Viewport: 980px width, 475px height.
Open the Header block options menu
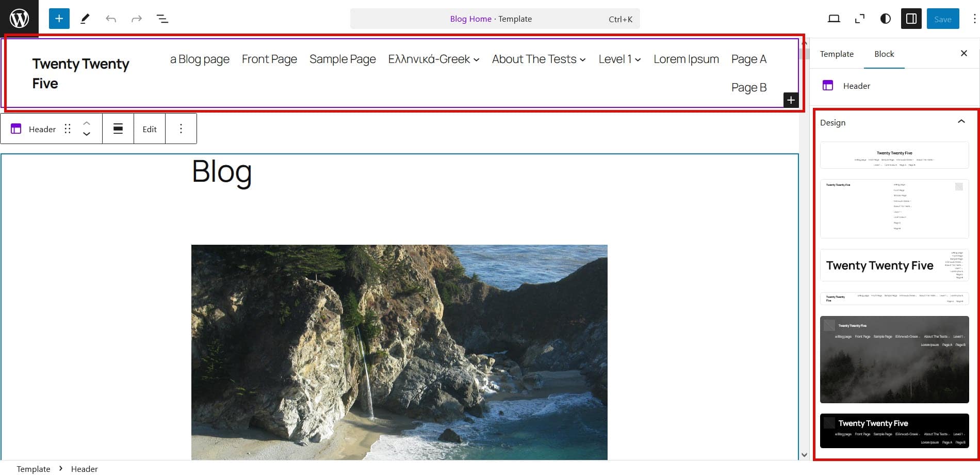pos(181,129)
